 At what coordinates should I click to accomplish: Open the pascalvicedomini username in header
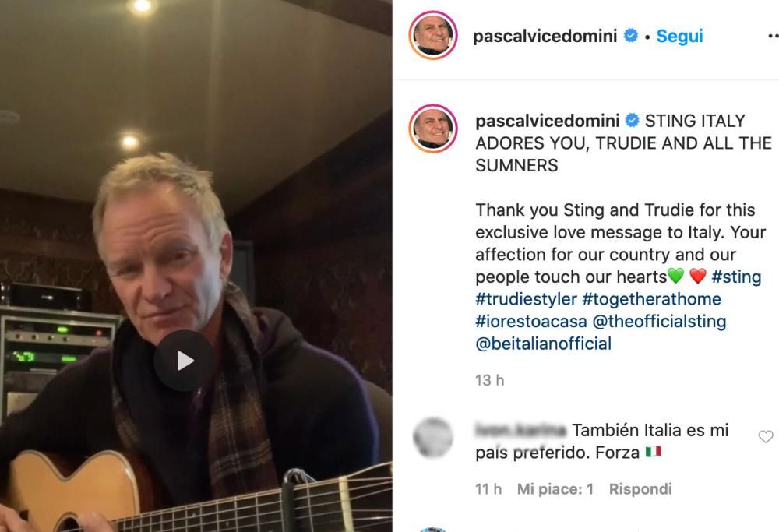(545, 36)
